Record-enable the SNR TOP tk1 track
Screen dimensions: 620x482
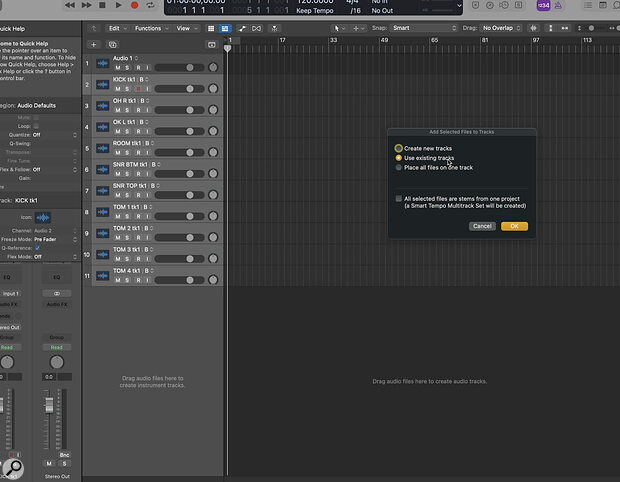point(138,195)
